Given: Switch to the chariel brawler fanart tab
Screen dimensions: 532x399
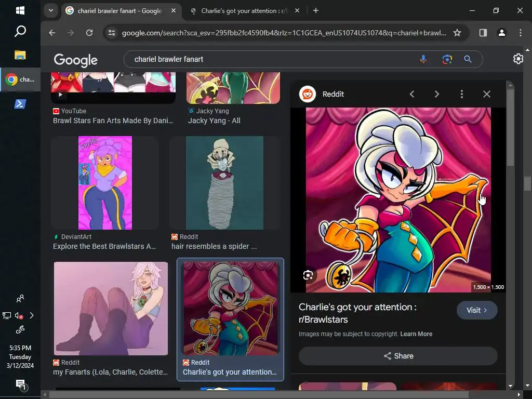Looking at the screenshot, I should pyautogui.click(x=119, y=11).
